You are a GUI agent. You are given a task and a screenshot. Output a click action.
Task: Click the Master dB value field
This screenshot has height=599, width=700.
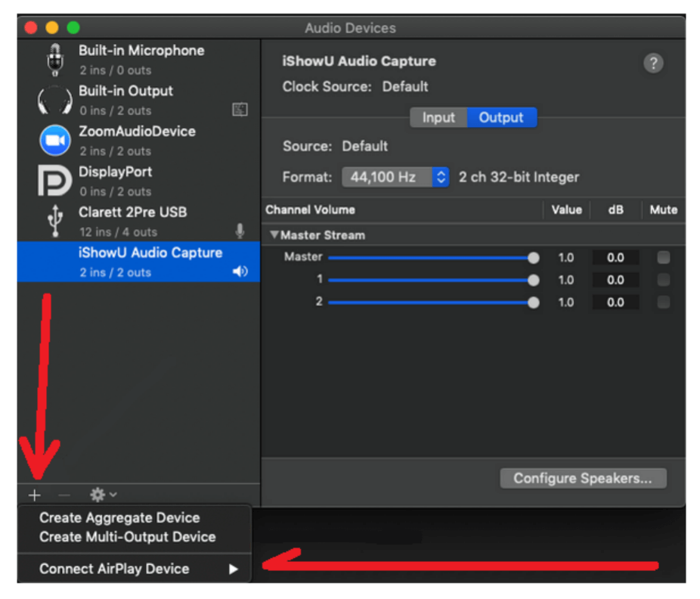coord(615,257)
